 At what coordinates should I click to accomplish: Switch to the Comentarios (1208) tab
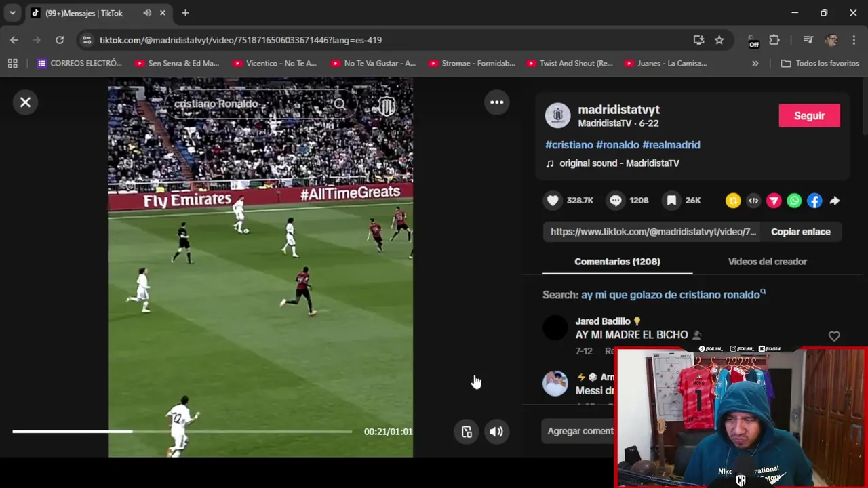coord(617,262)
